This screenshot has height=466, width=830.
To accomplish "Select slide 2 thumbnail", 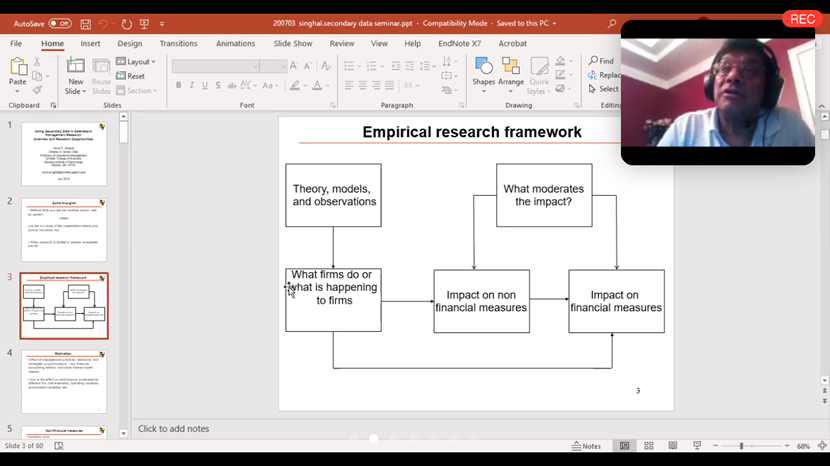I will 63,229.
